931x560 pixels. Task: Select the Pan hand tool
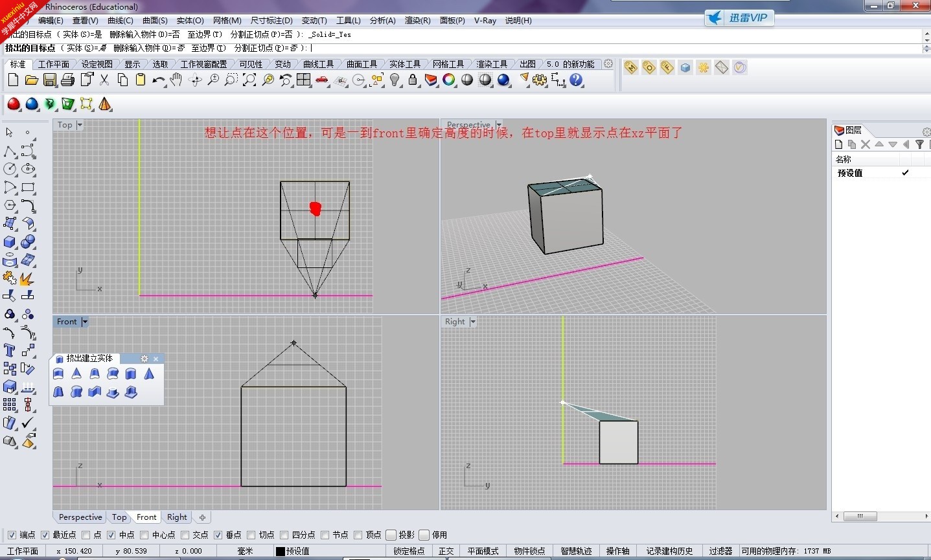(176, 80)
